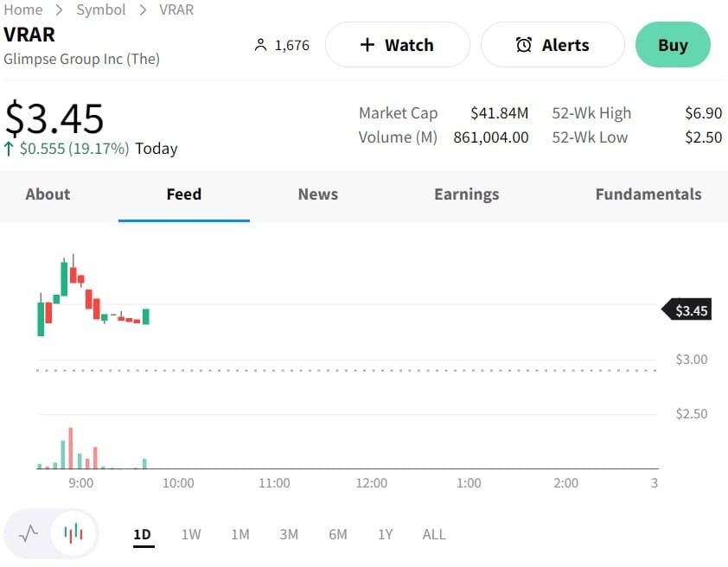
Task: Open the Symbol breadcrumb link
Action: click(x=101, y=10)
